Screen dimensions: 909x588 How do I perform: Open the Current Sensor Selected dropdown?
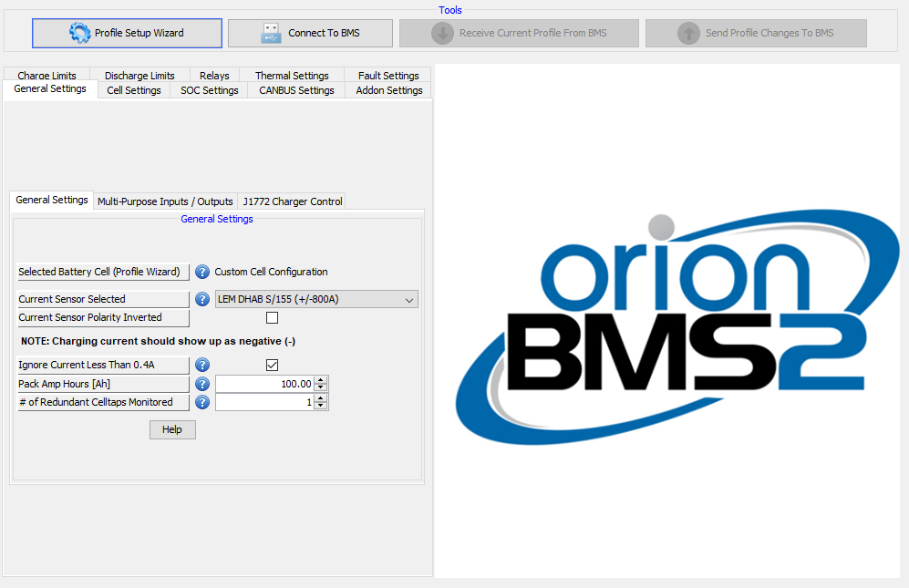[408, 299]
